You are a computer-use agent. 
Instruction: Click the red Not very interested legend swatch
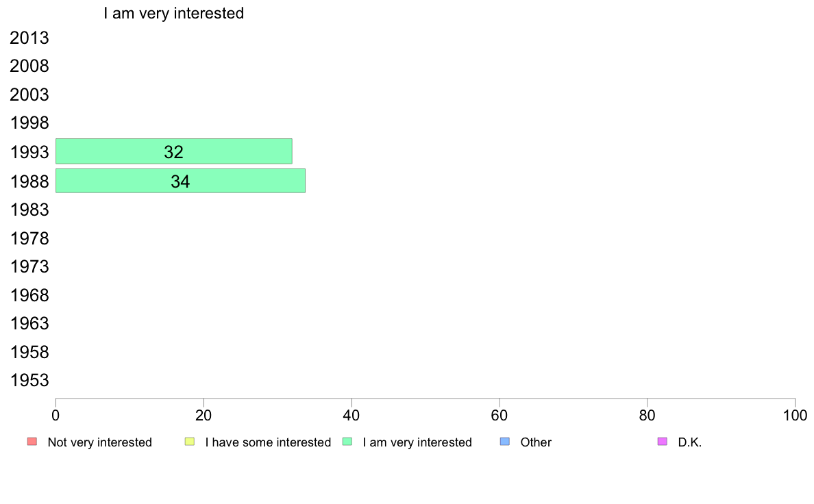[x=32, y=442]
